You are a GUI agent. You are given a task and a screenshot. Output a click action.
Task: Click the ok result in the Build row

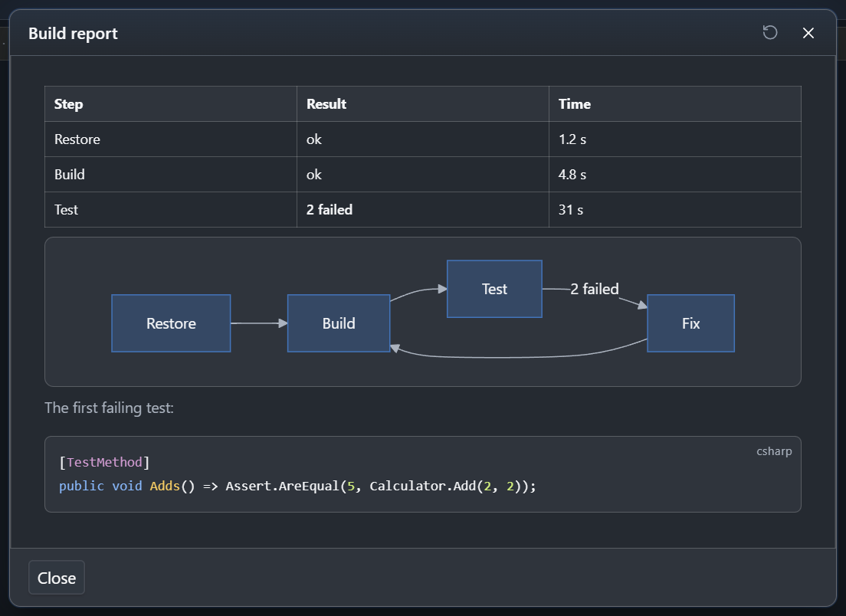click(x=423, y=174)
